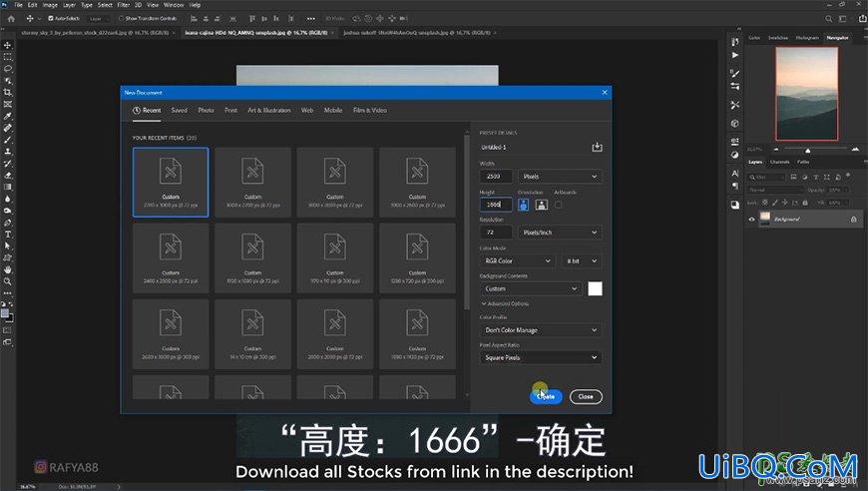Switch to the Art & Illustration tab

click(269, 110)
